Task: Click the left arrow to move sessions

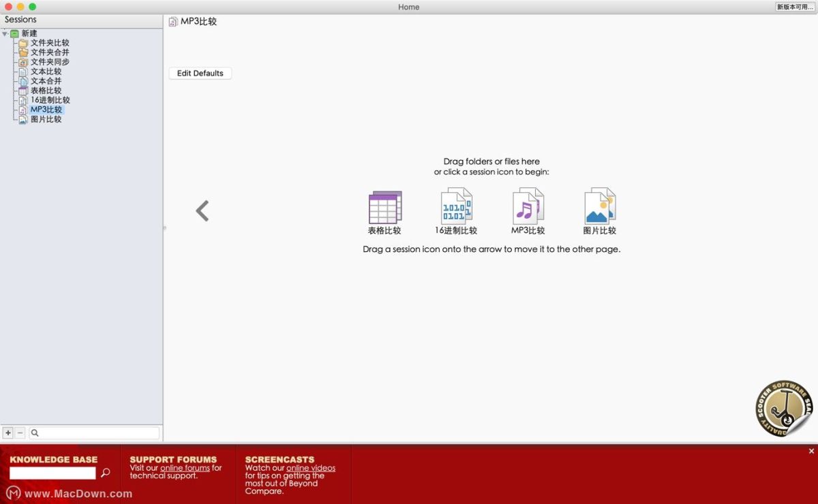Action: [x=202, y=210]
